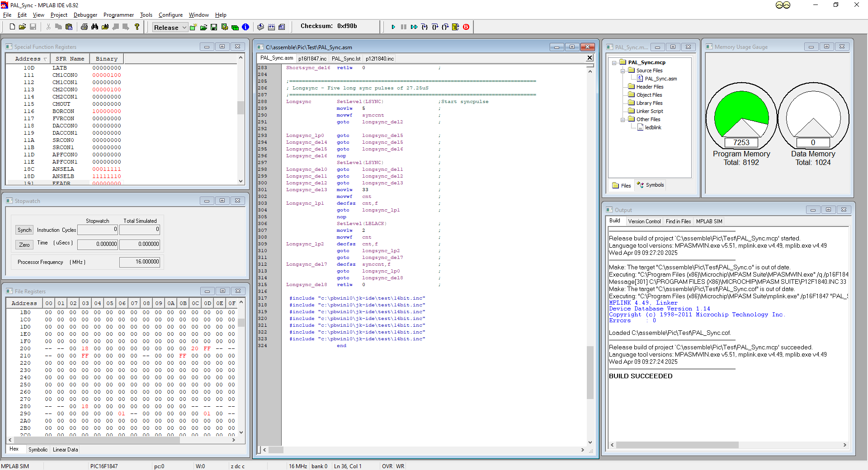Click the Stopwatch Synch button
This screenshot has width=868, height=470.
click(24, 230)
